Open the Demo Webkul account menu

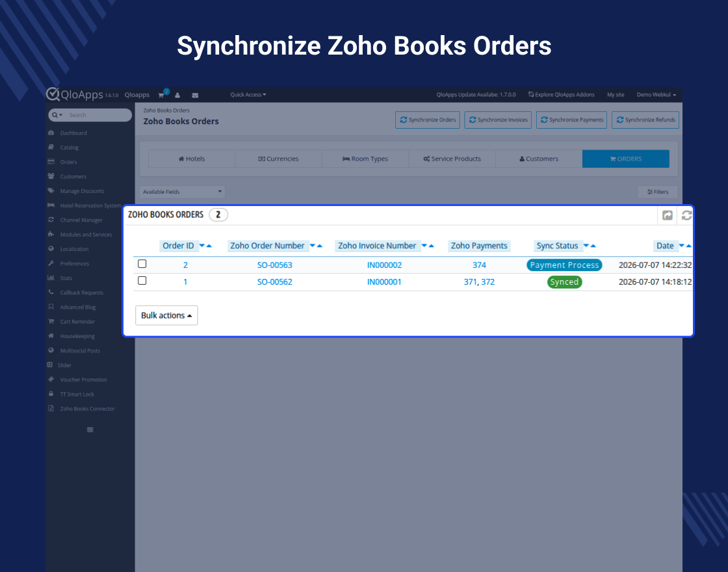(x=656, y=95)
